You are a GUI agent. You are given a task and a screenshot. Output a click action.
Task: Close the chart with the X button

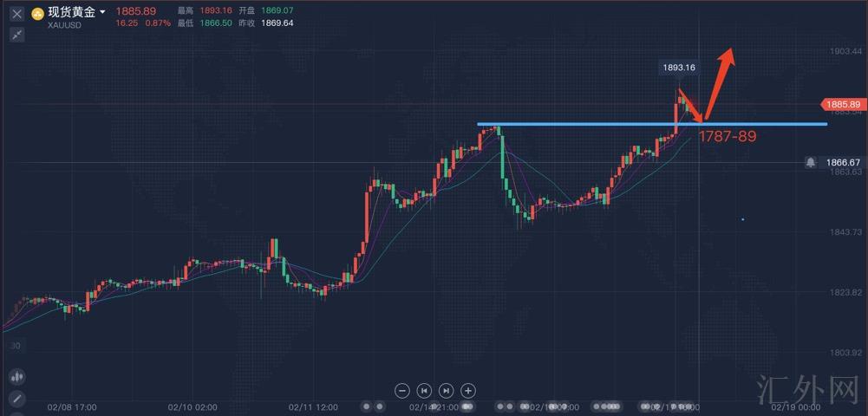coord(16,14)
